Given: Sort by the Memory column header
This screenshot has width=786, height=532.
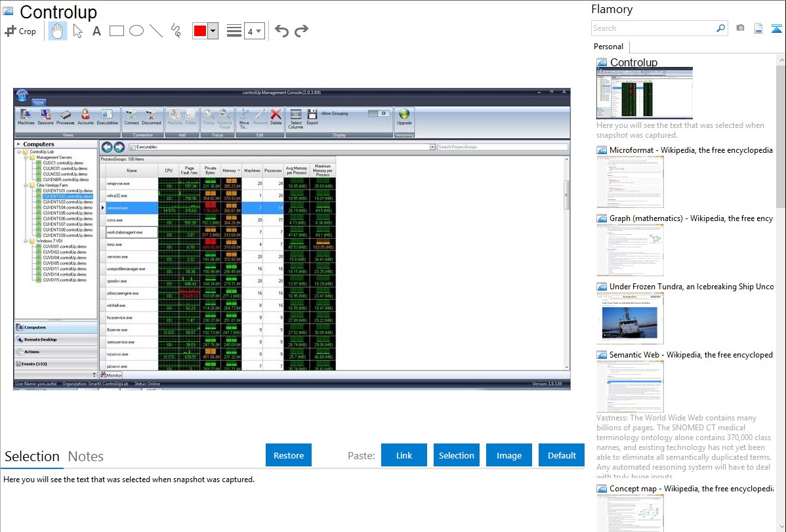Looking at the screenshot, I should [x=230, y=171].
